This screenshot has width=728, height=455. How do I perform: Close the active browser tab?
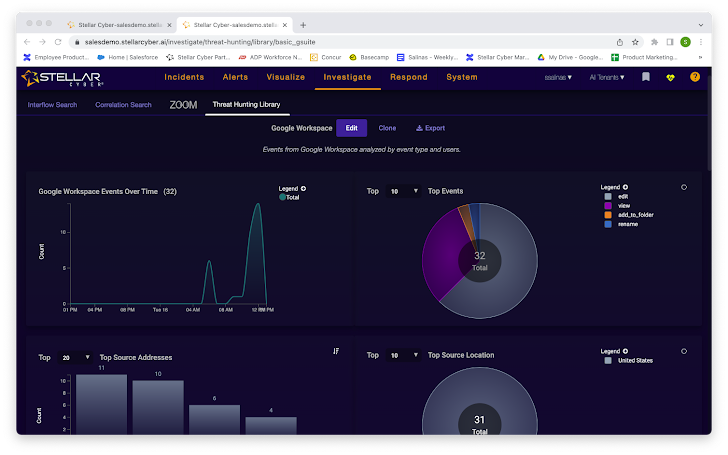click(x=285, y=25)
